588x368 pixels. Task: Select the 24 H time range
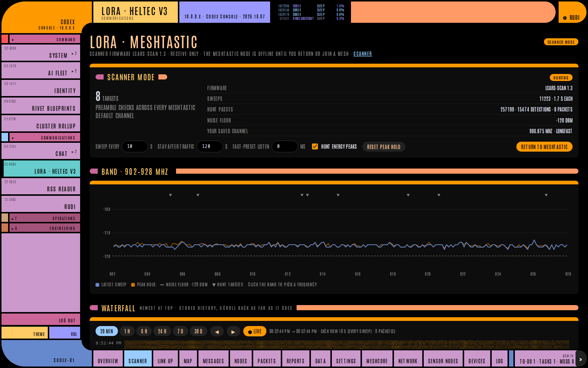click(162, 332)
